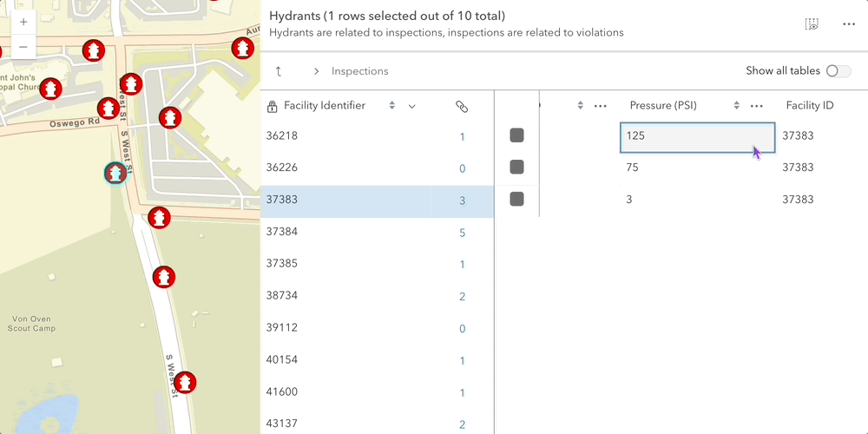Click the map zoom in plus button
868x434 pixels.
tap(23, 22)
